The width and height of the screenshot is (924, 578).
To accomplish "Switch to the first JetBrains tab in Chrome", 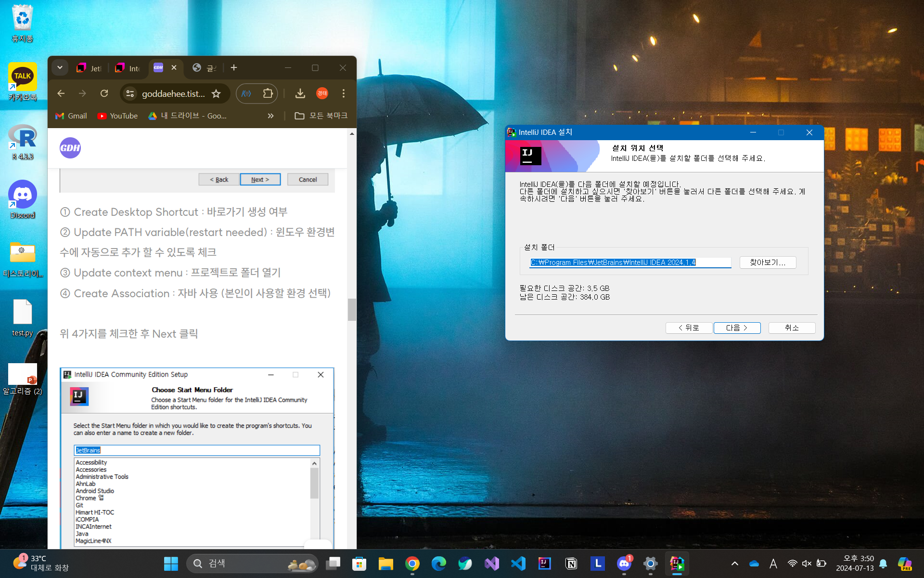I will 90,68.
